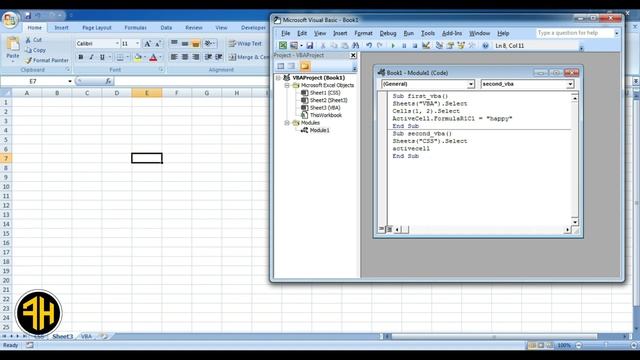Open the font size 11 dropdown
The height and width of the screenshot is (360, 640).
[138, 43]
